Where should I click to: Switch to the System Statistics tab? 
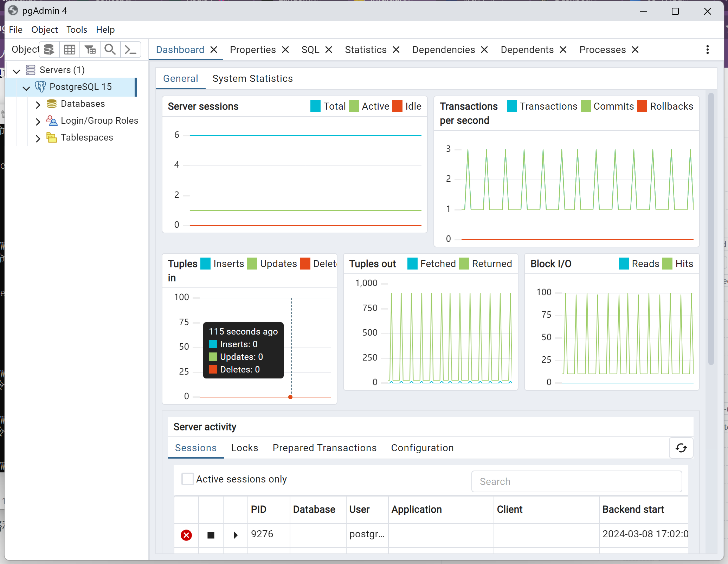(252, 78)
